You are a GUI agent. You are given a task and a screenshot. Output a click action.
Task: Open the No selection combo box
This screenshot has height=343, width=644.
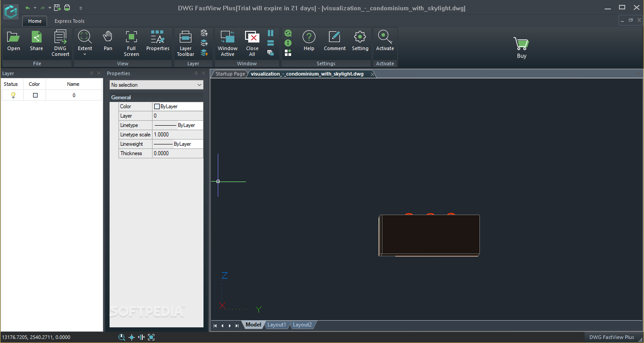point(157,85)
